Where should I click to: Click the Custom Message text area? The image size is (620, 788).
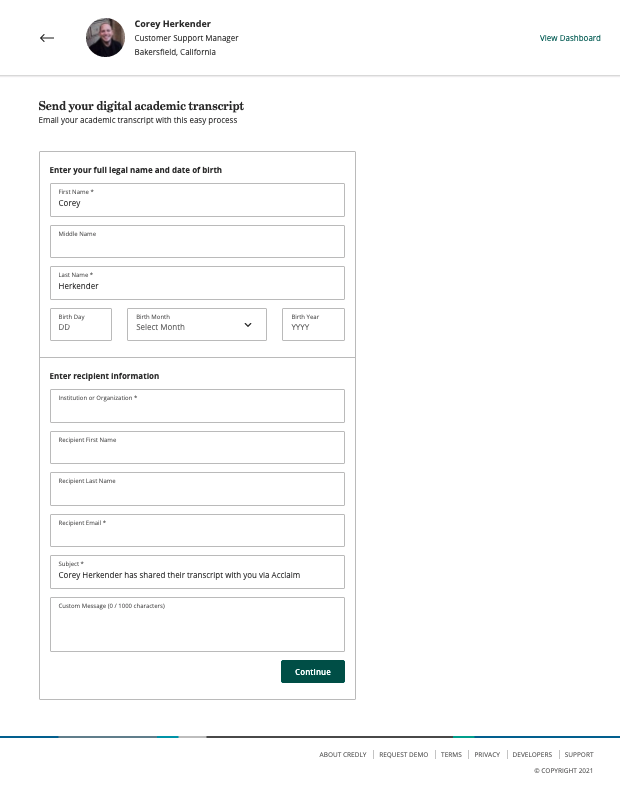pyautogui.click(x=197, y=624)
